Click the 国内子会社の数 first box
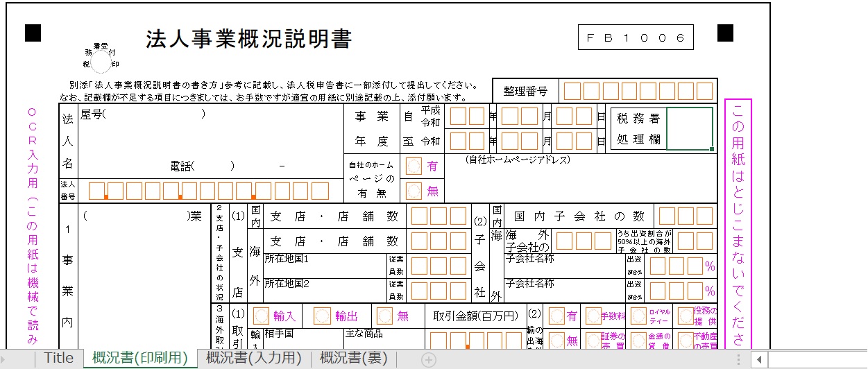Screen dimensions: 868x369 [667, 216]
